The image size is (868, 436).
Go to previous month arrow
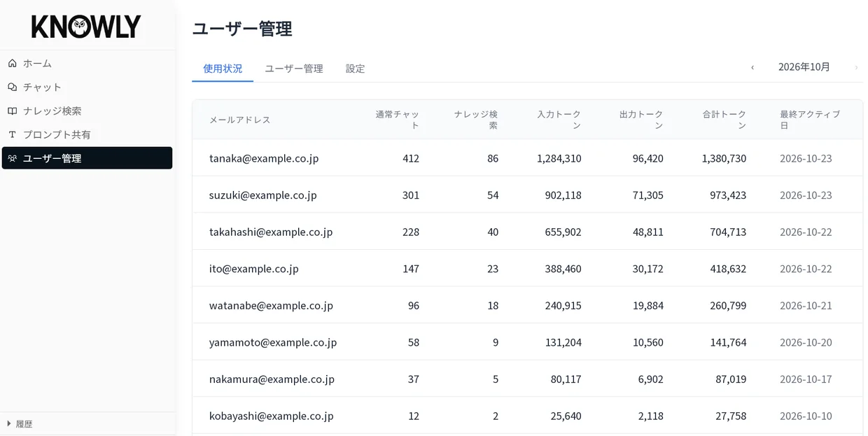tap(752, 67)
